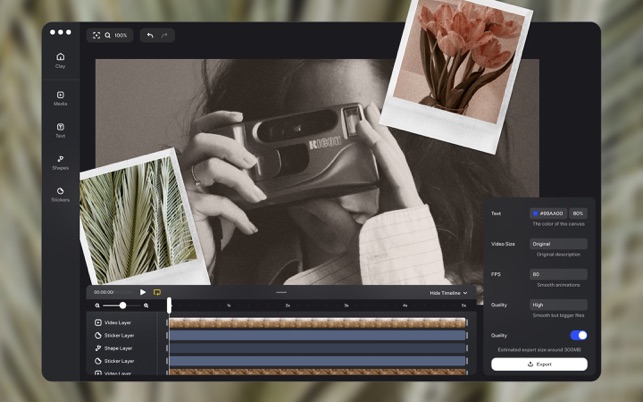Open the Shapes tool icon
The image size is (643, 402).
coord(60,159)
